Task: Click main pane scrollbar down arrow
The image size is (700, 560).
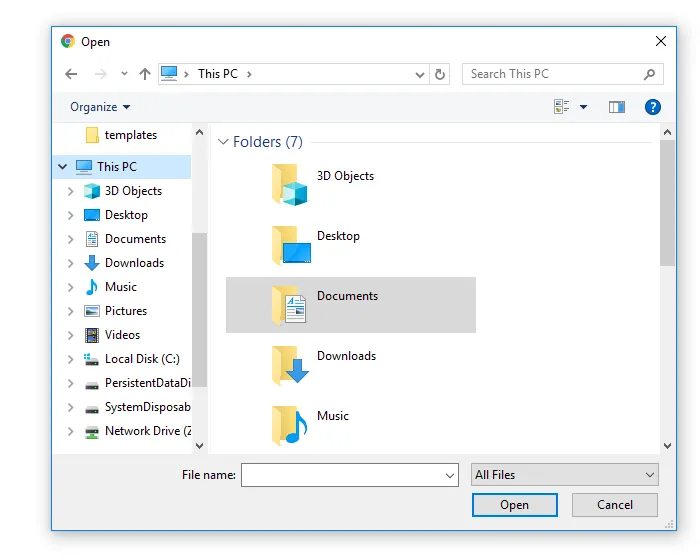Action: coord(667,446)
